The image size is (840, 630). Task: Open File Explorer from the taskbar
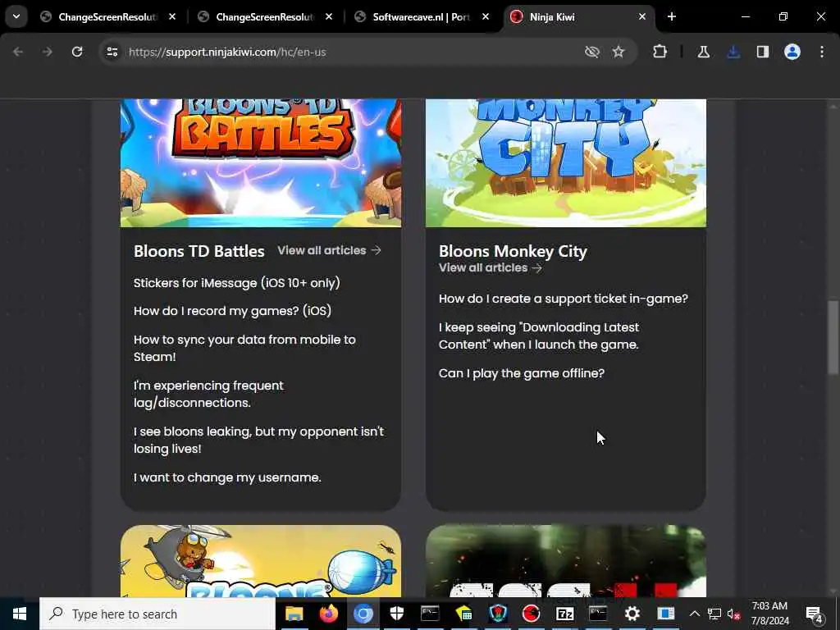coord(294,614)
